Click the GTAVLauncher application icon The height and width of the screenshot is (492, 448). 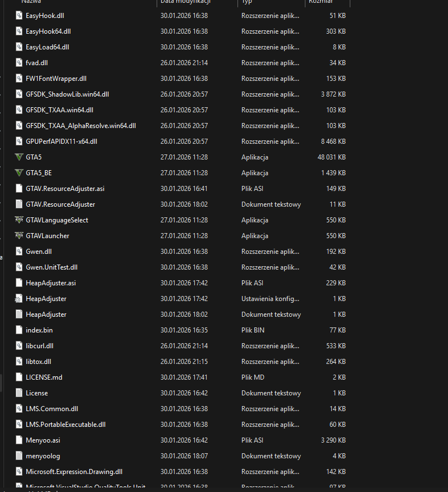click(19, 235)
